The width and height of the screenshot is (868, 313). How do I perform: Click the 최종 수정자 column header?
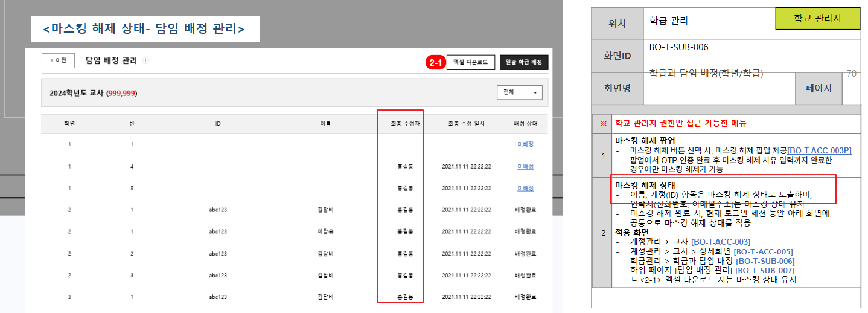point(400,124)
